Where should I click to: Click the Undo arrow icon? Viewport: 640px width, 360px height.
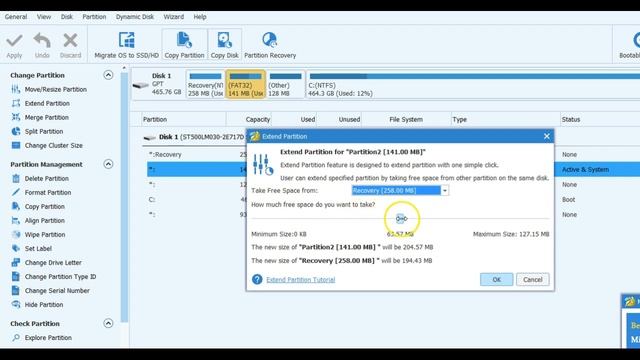point(42,41)
